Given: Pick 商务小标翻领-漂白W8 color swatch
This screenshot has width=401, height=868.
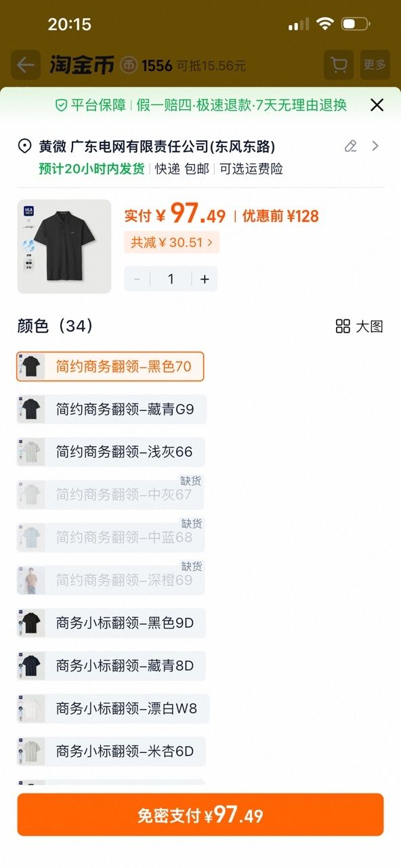Looking at the screenshot, I should click(113, 709).
